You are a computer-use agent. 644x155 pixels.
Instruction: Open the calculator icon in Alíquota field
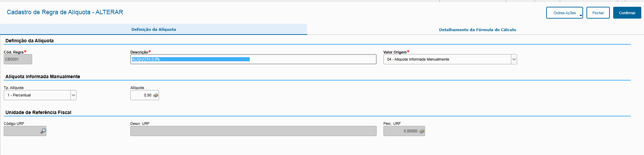[155, 95]
